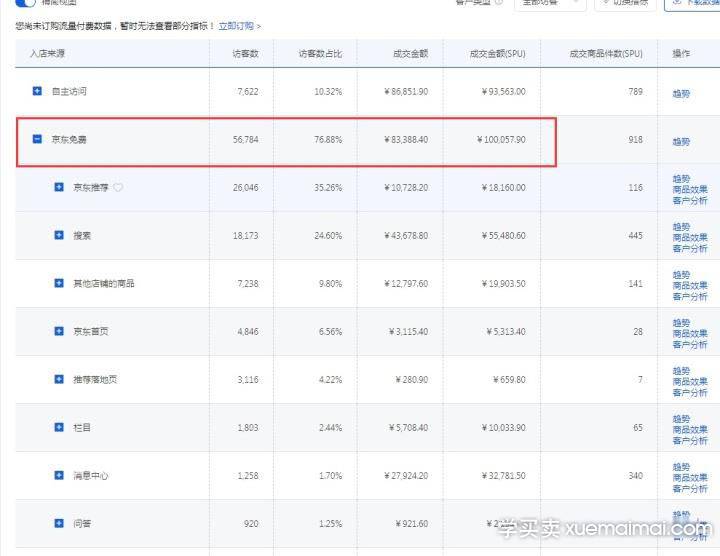This screenshot has height=556, width=720.
Task: Open 商品效果 for the 搜索 row
Action: (x=690, y=238)
